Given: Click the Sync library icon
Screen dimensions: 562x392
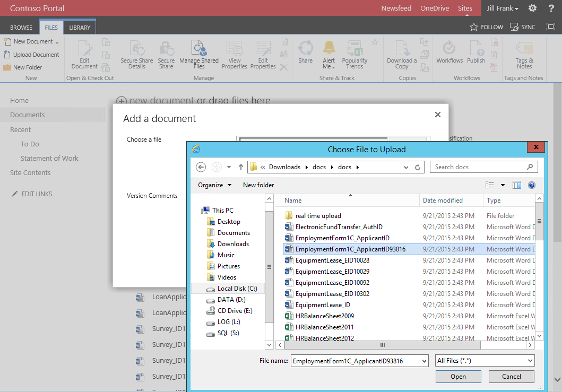Looking at the screenshot, I should pos(514,27).
